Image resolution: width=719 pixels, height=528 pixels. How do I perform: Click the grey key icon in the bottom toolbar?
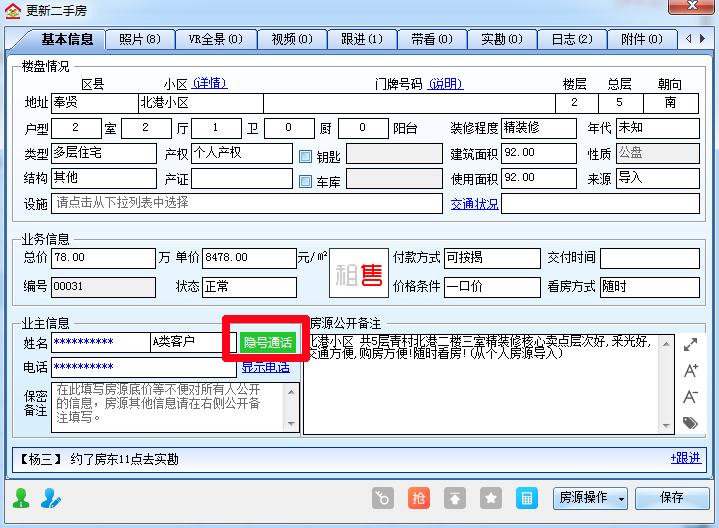(x=383, y=498)
